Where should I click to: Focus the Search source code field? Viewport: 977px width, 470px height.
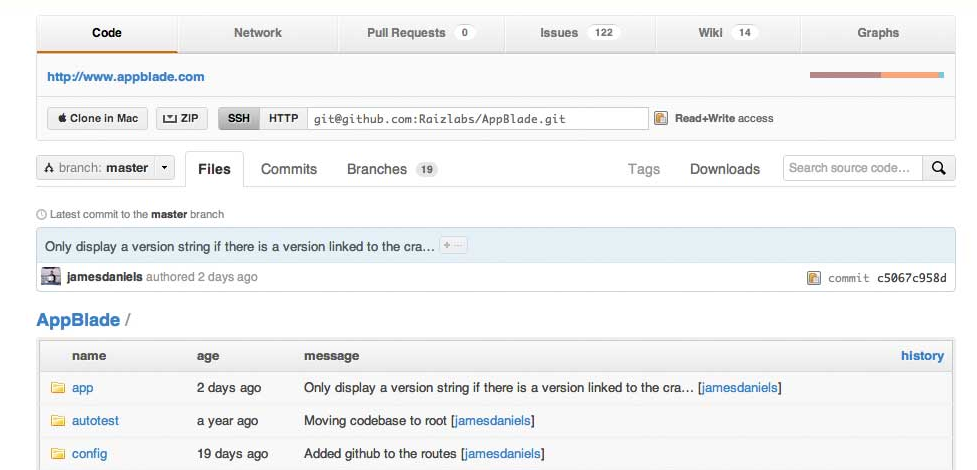point(853,168)
